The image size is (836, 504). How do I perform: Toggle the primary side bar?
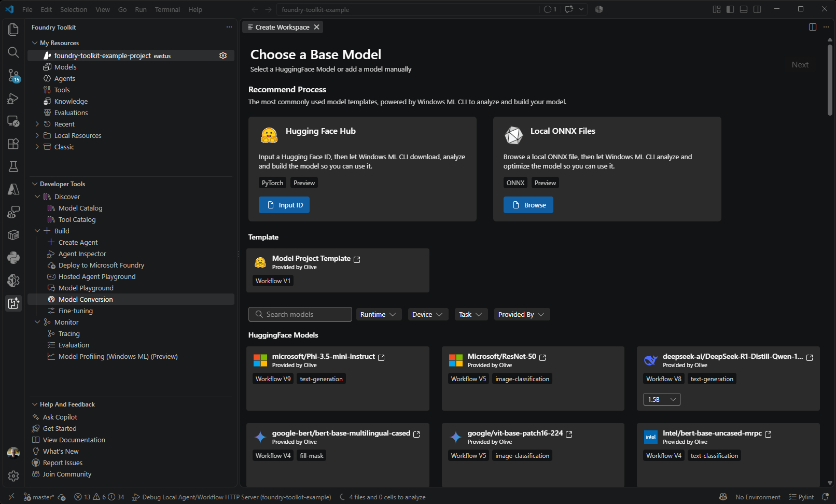coord(730,9)
